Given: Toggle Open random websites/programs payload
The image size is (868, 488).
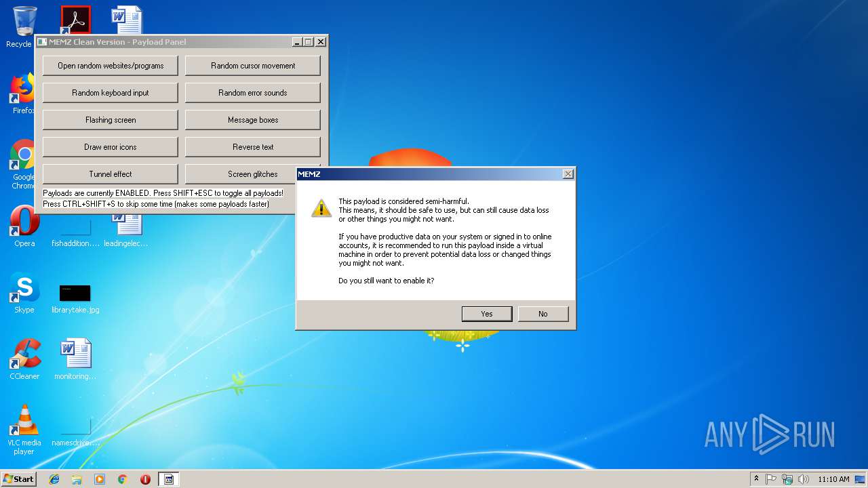Looking at the screenshot, I should pos(111,66).
